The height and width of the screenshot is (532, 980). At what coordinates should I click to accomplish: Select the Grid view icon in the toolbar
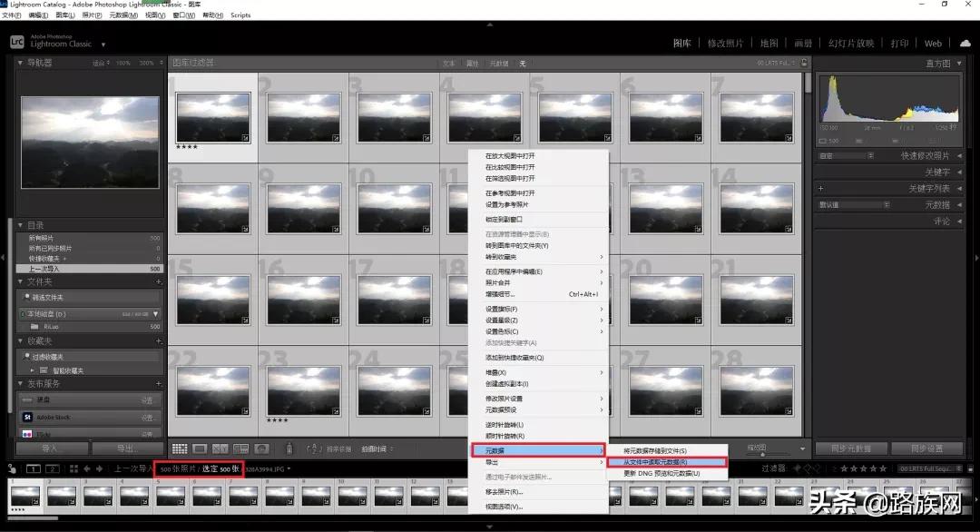(179, 448)
